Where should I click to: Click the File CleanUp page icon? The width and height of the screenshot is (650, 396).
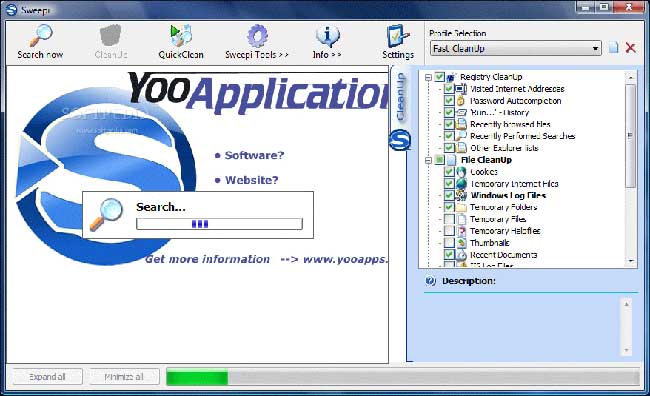point(451,160)
